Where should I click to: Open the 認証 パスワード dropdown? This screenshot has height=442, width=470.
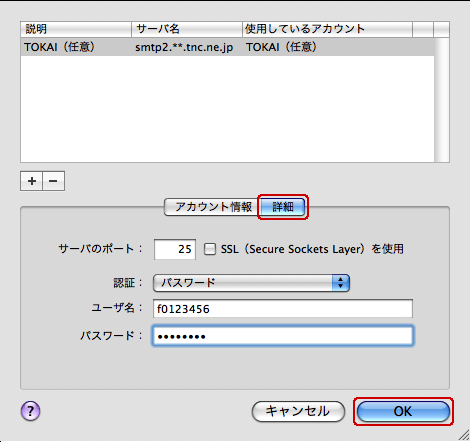click(251, 283)
